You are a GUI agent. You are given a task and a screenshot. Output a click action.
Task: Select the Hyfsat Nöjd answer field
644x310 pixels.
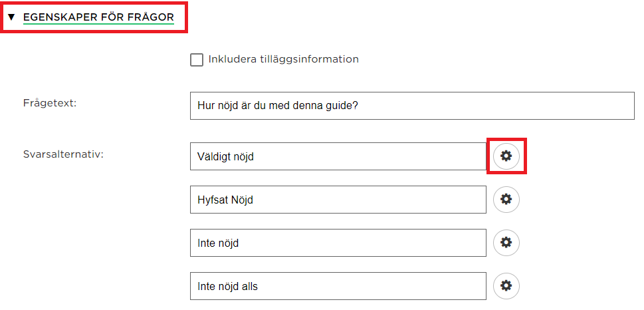point(338,200)
